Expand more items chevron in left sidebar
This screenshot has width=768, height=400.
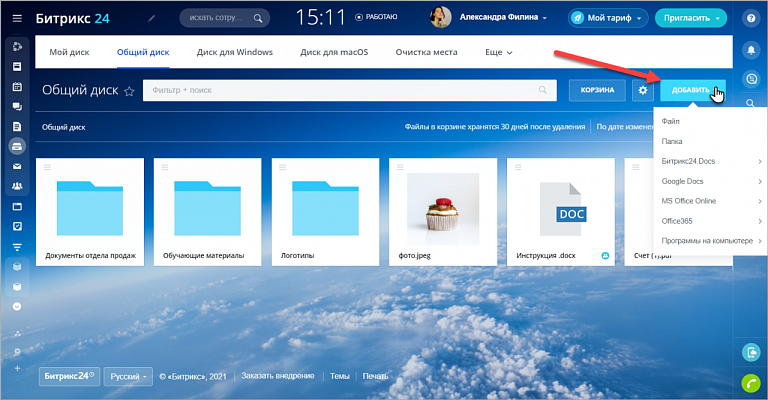[17, 306]
